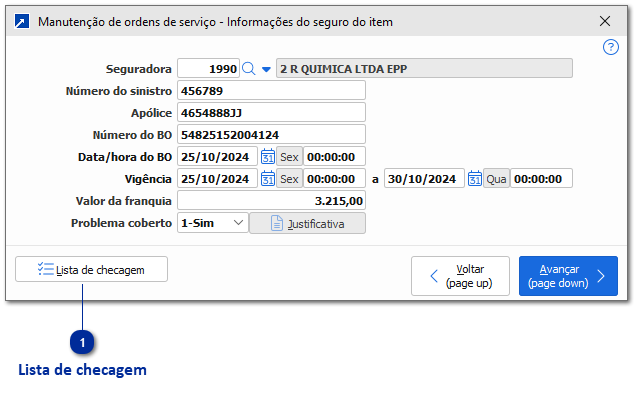Open calendar for Vigência end date
This screenshot has height=396, width=637.
coord(474,179)
